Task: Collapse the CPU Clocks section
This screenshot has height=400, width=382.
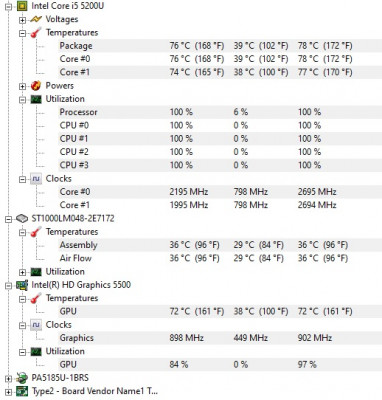Action: [x=22, y=179]
